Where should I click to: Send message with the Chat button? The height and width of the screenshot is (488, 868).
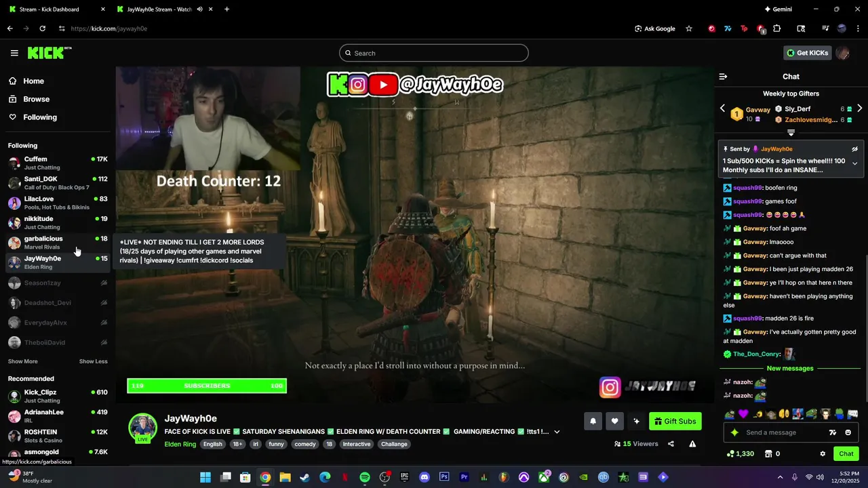(846, 453)
